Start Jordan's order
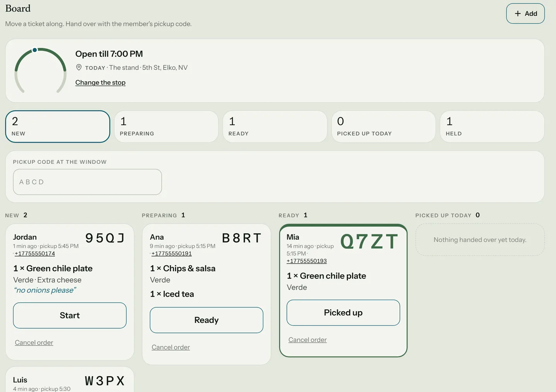 pos(70,316)
